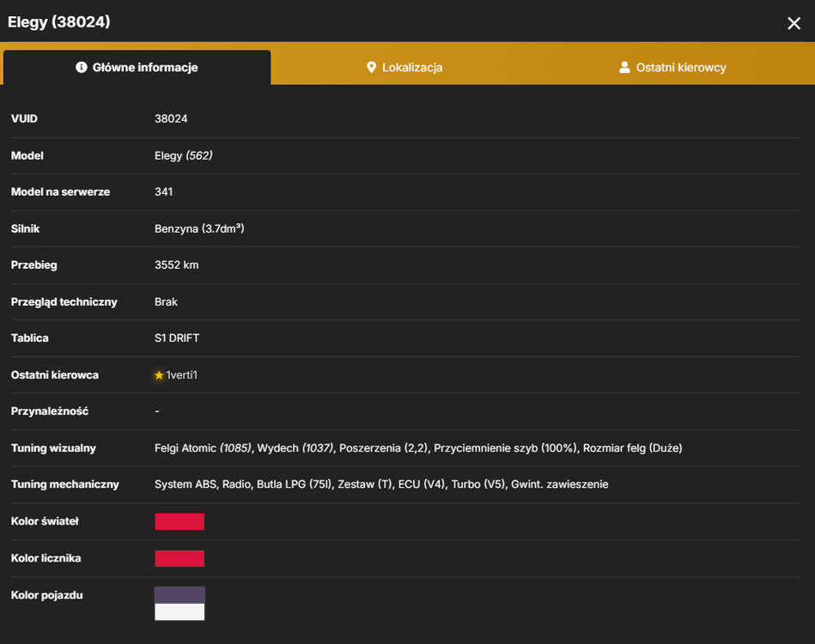The image size is (815, 644).
Task: Click the info icon in Główne informacje tab
Action: coord(81,67)
